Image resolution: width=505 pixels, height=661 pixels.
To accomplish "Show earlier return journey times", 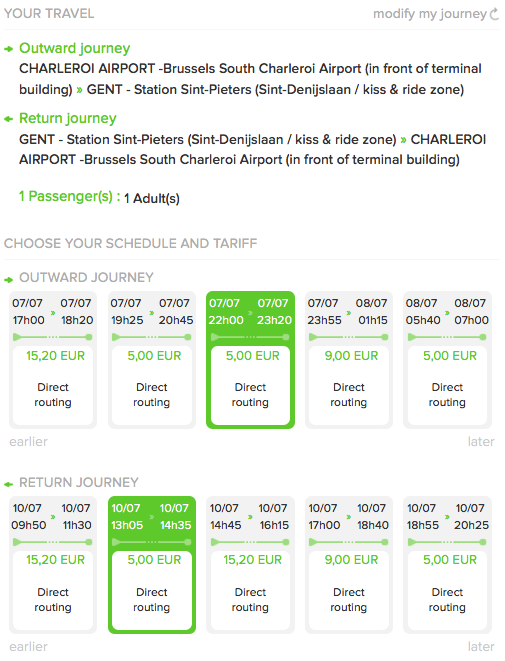I will coord(28,646).
